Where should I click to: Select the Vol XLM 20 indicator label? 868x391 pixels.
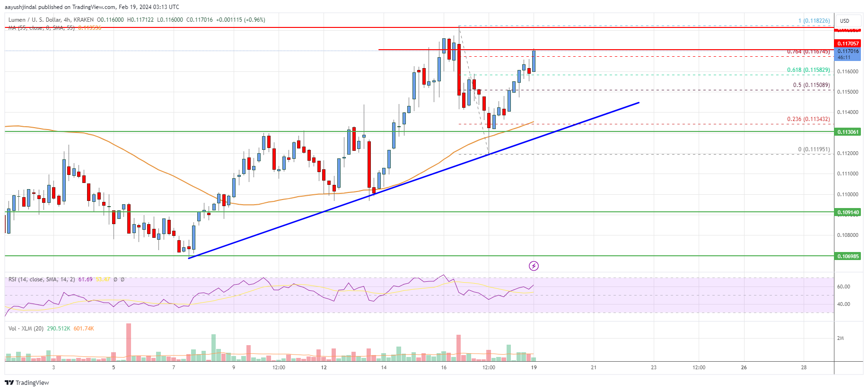[x=26, y=329]
